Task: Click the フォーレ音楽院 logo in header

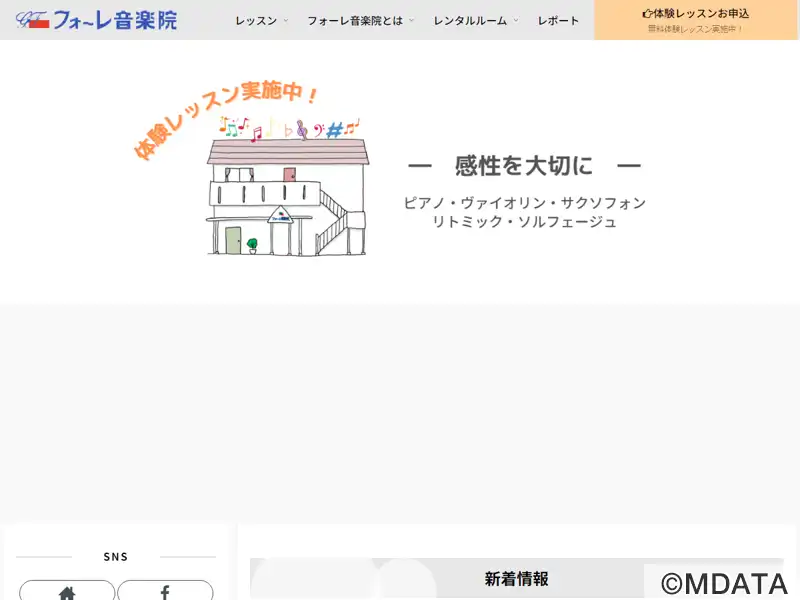Action: [96, 20]
